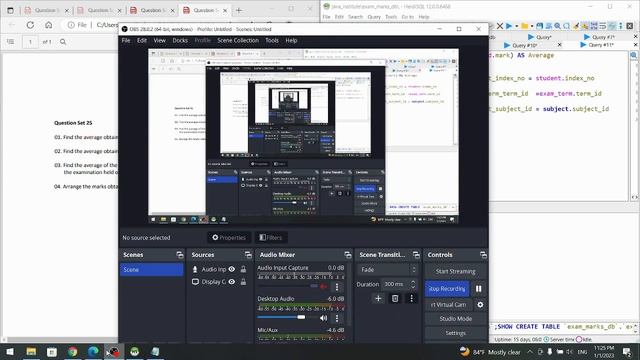Click the brush icon in HeidiSQL toolbar

[x=576, y=26]
